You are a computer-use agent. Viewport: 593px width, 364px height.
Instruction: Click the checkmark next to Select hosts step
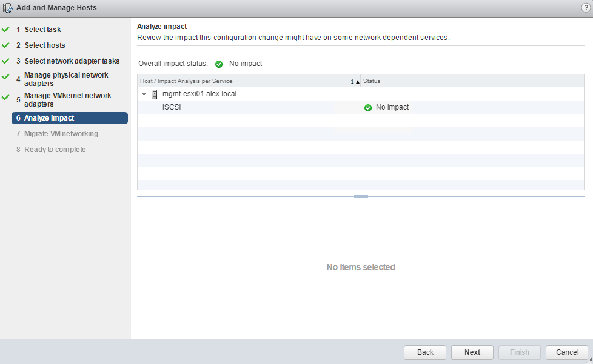point(5,45)
